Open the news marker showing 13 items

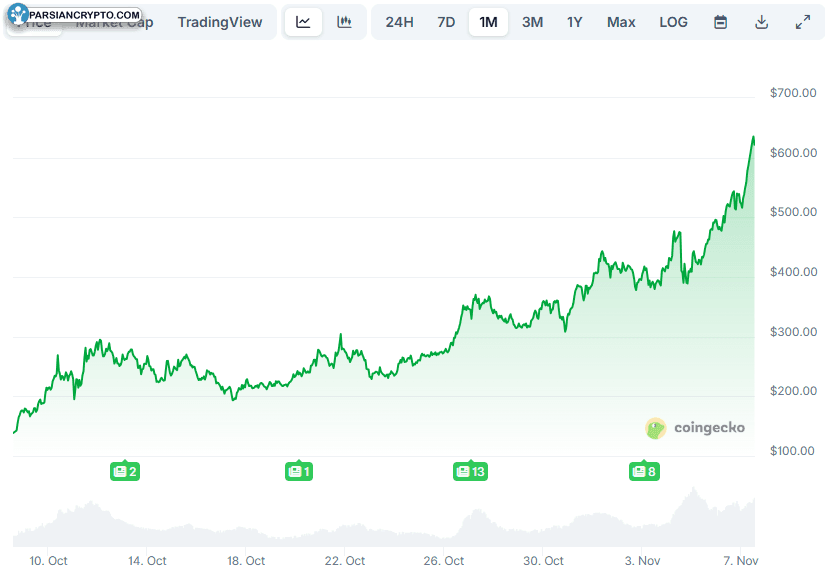tap(470, 471)
